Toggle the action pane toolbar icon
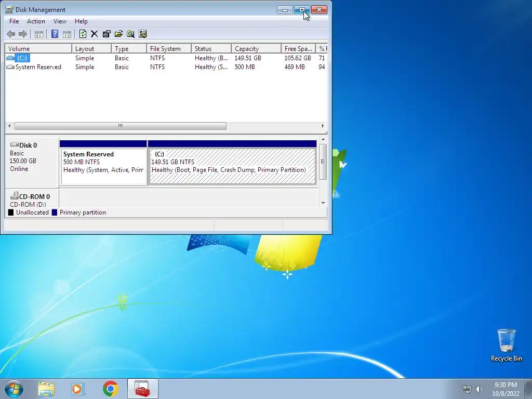 (x=67, y=34)
